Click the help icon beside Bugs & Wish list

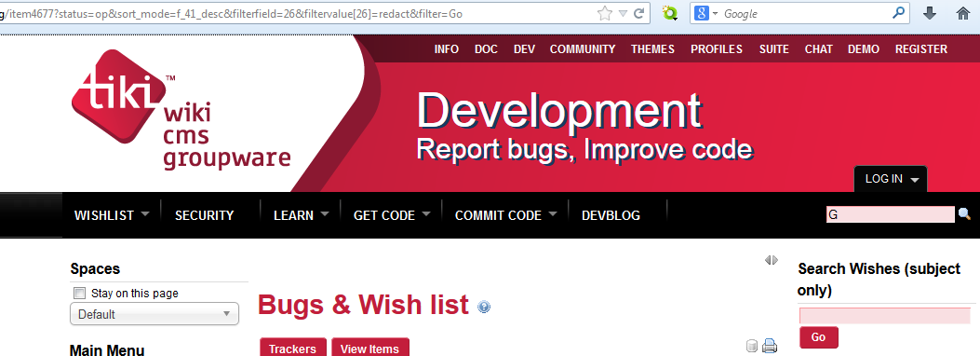click(x=484, y=308)
